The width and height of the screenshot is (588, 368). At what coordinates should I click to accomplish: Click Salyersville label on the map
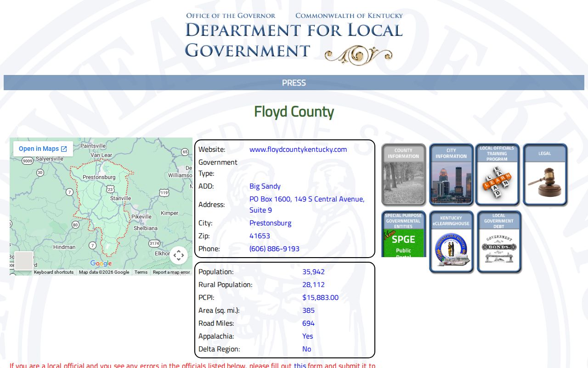pyautogui.click(x=49, y=159)
